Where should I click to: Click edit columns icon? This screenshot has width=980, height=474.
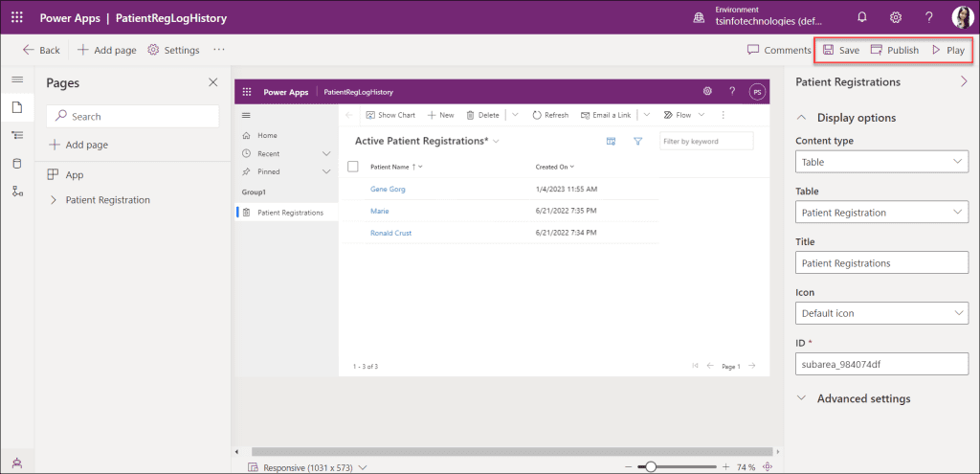[x=612, y=142]
